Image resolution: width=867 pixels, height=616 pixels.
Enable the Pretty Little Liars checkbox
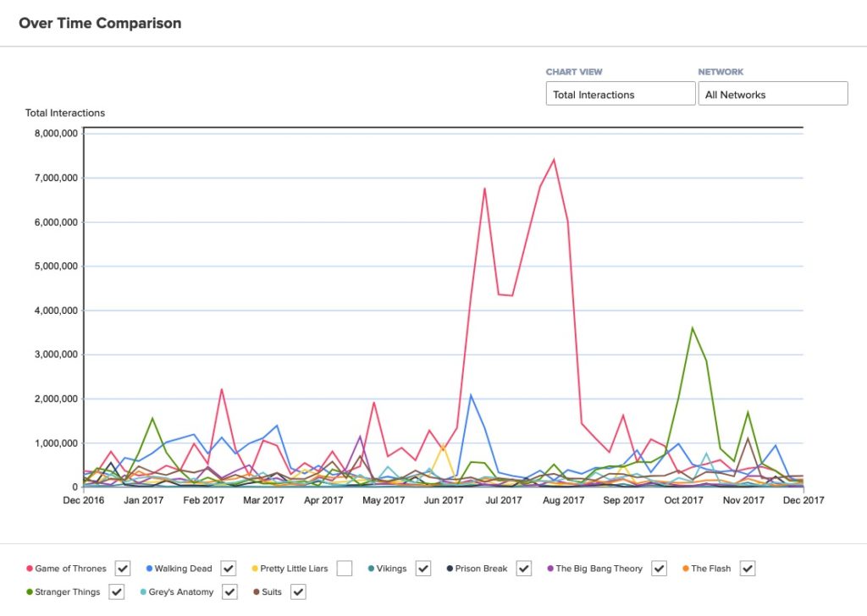344,569
